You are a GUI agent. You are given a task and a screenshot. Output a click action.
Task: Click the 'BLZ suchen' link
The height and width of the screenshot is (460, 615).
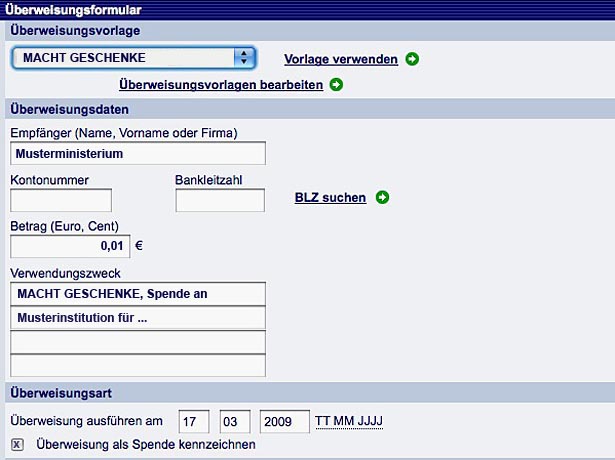click(330, 197)
